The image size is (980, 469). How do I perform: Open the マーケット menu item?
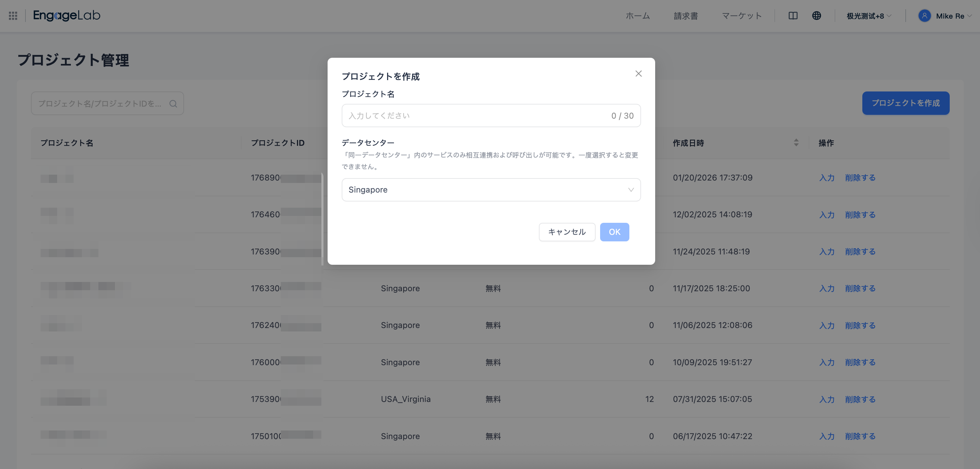(742, 15)
